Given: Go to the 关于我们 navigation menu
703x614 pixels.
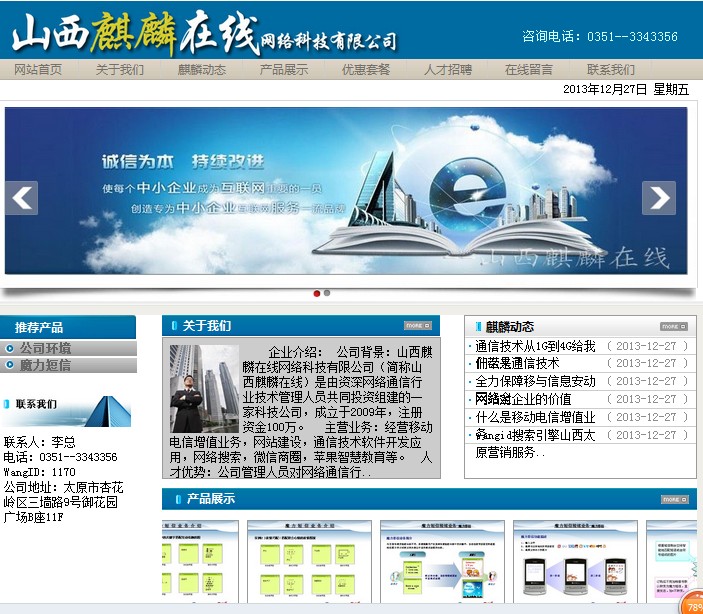Looking at the screenshot, I should point(120,70).
